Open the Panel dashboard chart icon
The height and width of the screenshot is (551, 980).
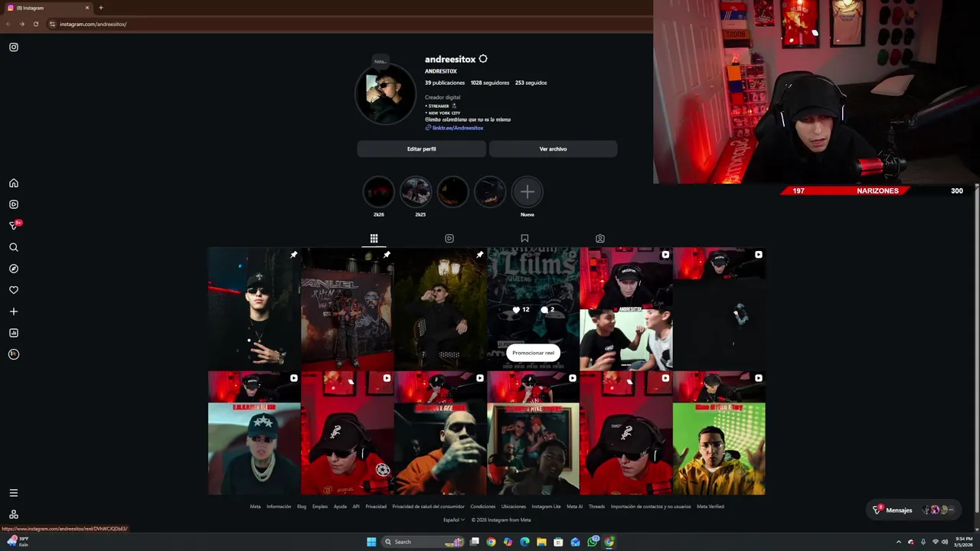tap(14, 333)
